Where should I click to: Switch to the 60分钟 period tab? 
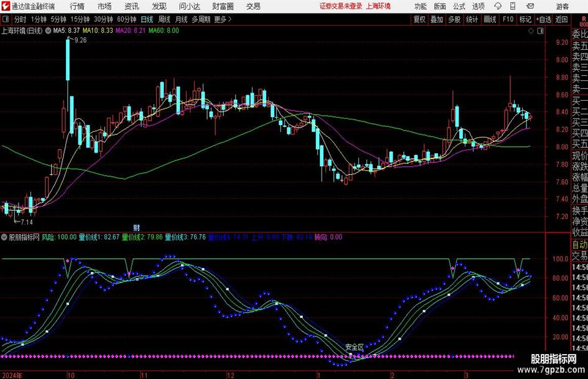point(126,19)
